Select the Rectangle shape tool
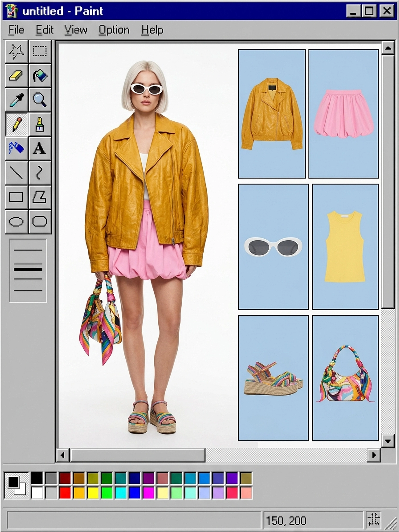The height and width of the screenshot is (532, 399). pyautogui.click(x=16, y=197)
